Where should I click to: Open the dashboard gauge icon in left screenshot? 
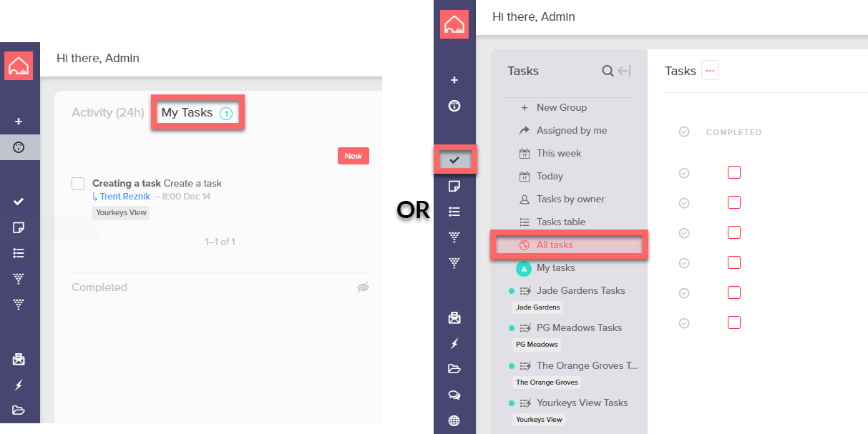tap(19, 147)
